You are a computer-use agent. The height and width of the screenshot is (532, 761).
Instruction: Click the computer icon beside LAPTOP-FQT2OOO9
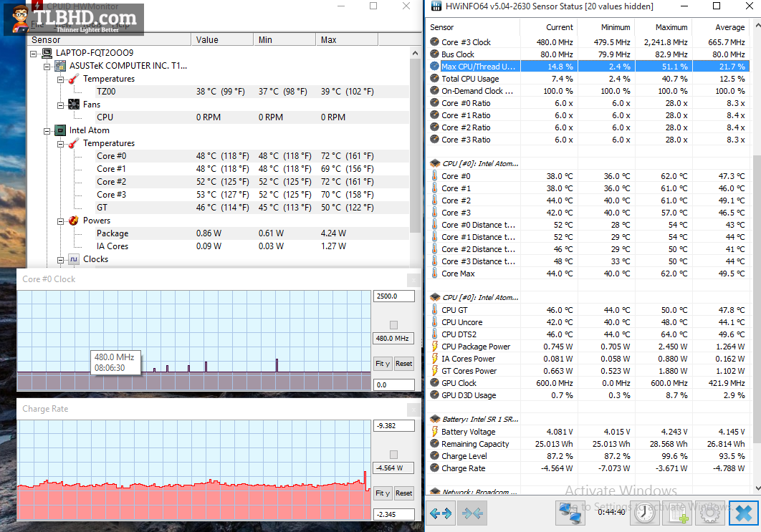(47, 53)
